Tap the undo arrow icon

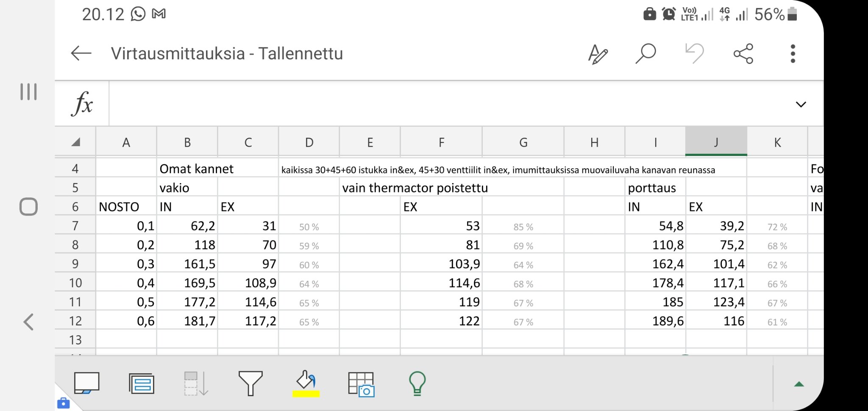(x=694, y=54)
